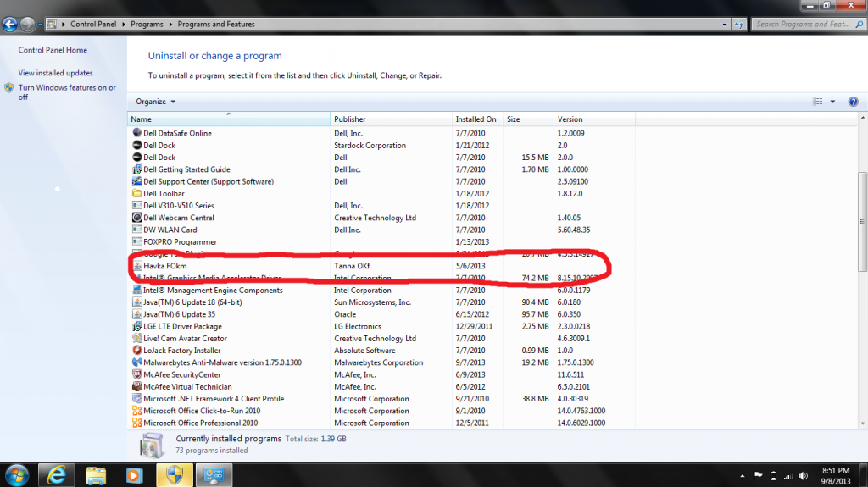Click the scroll up arrow of list
868x487 pixels.
(x=862, y=118)
